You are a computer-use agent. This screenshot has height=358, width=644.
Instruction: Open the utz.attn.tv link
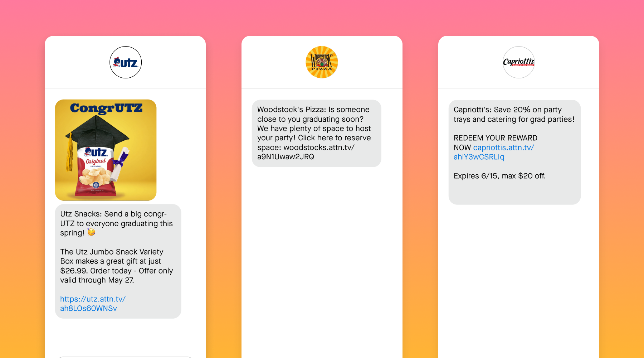click(x=93, y=304)
